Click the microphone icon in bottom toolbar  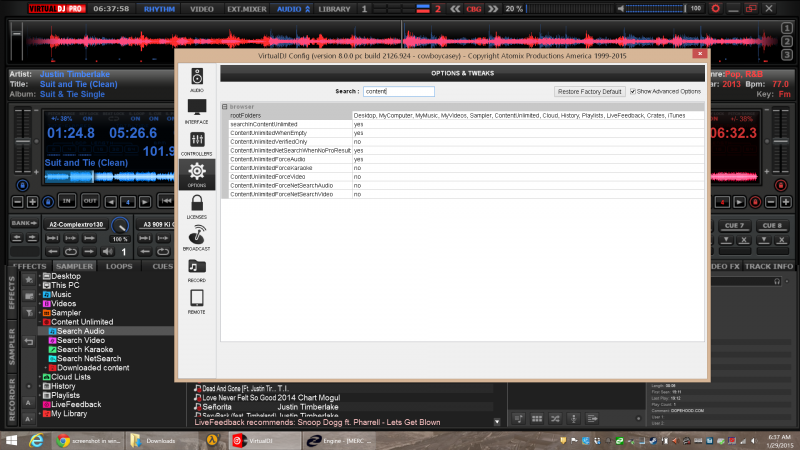573,419
